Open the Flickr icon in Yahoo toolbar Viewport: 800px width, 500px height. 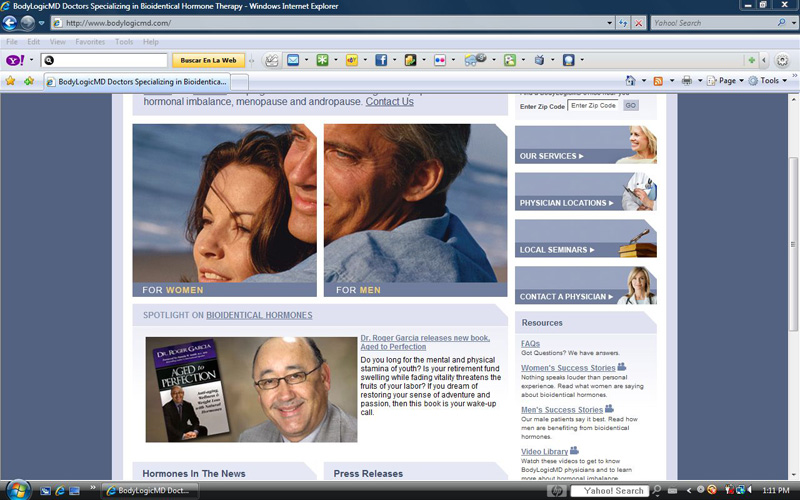[439, 60]
